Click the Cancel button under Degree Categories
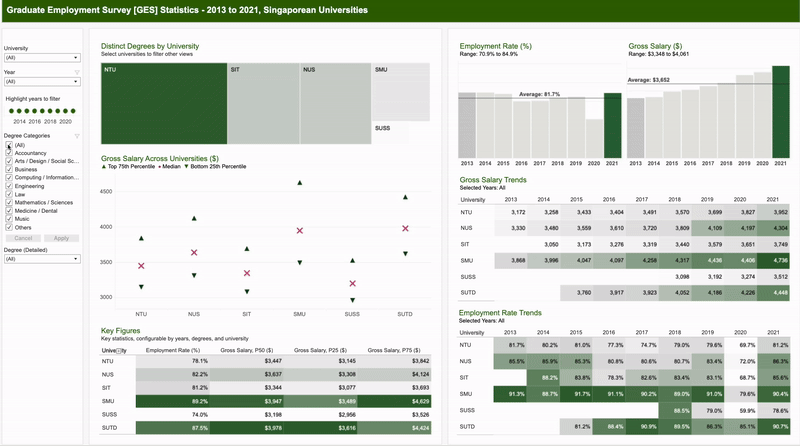Image resolution: width=800 pixels, height=446 pixels. click(23, 238)
